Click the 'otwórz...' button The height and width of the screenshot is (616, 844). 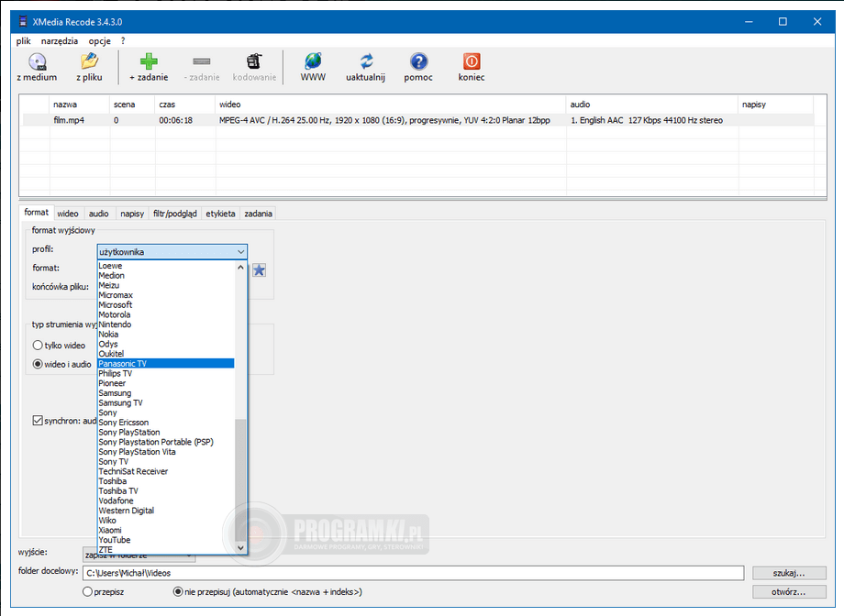point(789,592)
